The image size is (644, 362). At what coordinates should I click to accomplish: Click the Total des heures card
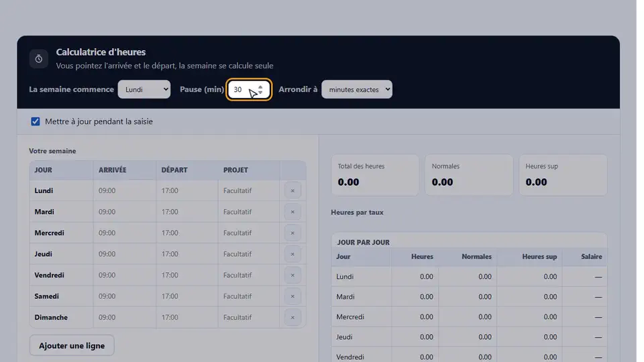pos(375,175)
